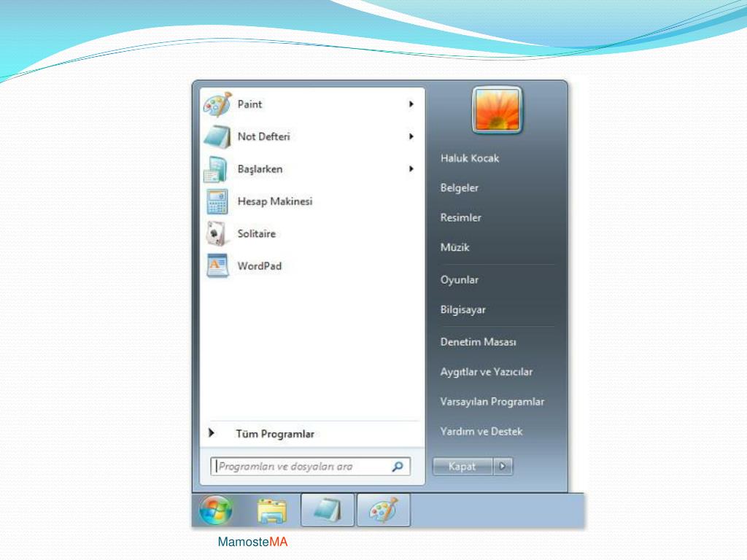The height and width of the screenshot is (560, 747).
Task: Switch to Notepad taskbar button
Action: click(x=328, y=510)
